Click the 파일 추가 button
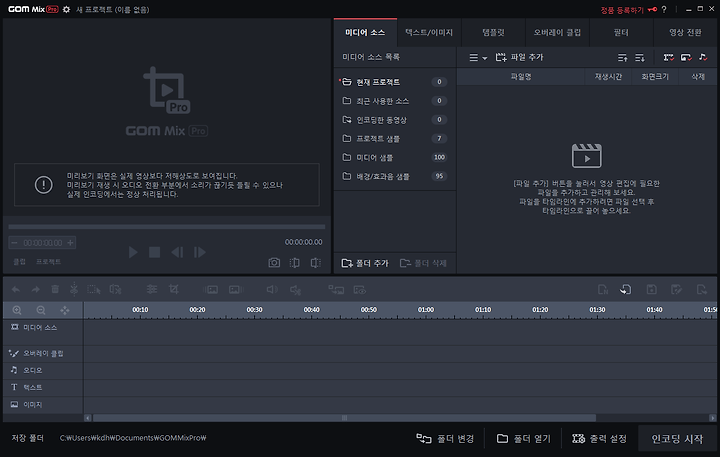 coord(519,57)
